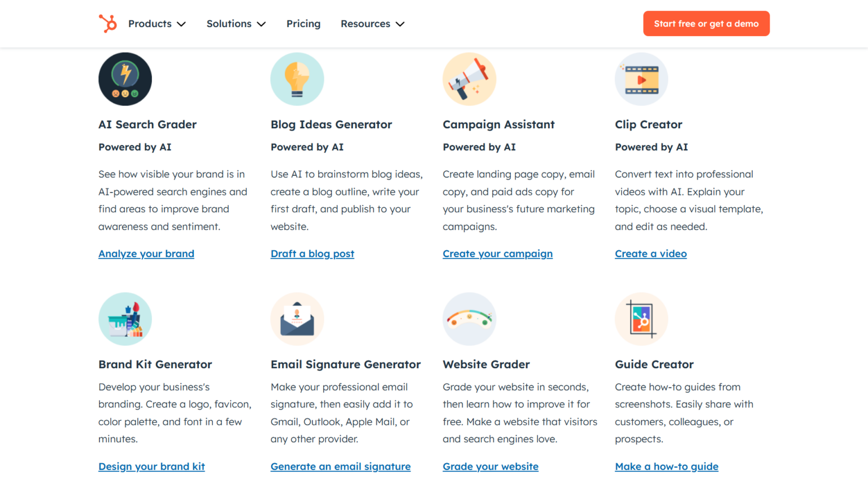Click the Guide Creator crop icon
Image resolution: width=868 pixels, height=488 pixels.
point(641,319)
